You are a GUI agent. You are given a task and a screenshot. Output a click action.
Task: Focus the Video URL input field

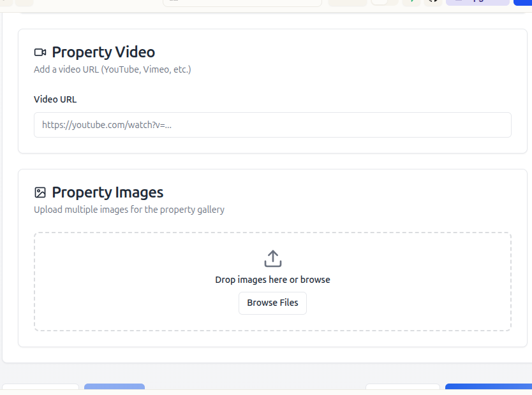pyautogui.click(x=272, y=125)
